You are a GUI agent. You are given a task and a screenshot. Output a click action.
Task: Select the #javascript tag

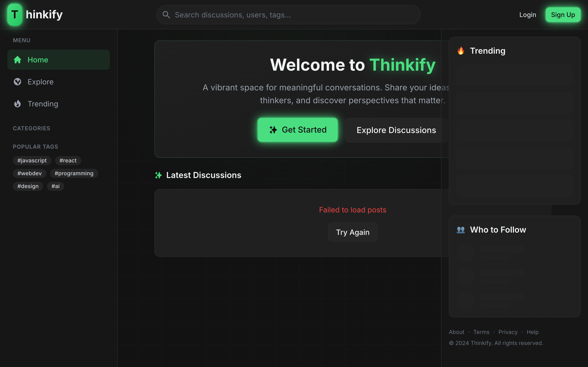(32, 160)
